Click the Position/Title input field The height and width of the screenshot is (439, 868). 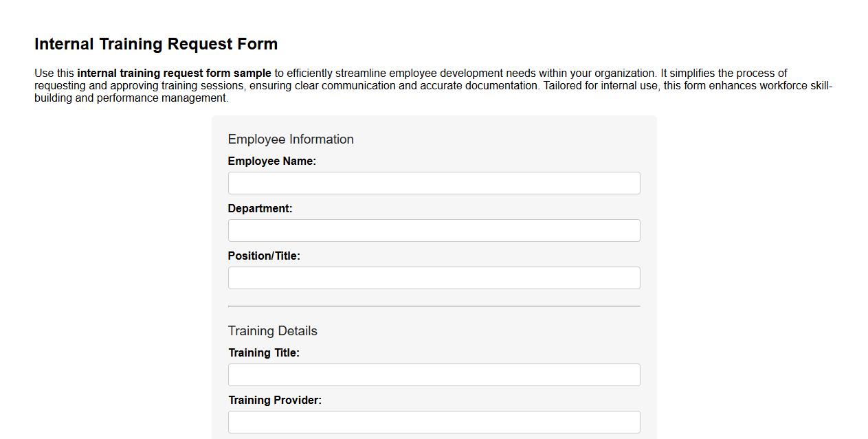coord(434,278)
